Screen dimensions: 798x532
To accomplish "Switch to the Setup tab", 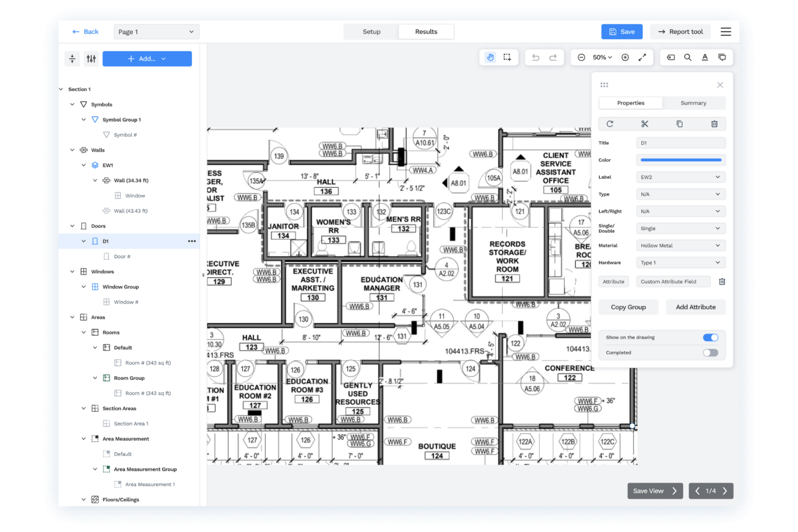I will point(372,32).
